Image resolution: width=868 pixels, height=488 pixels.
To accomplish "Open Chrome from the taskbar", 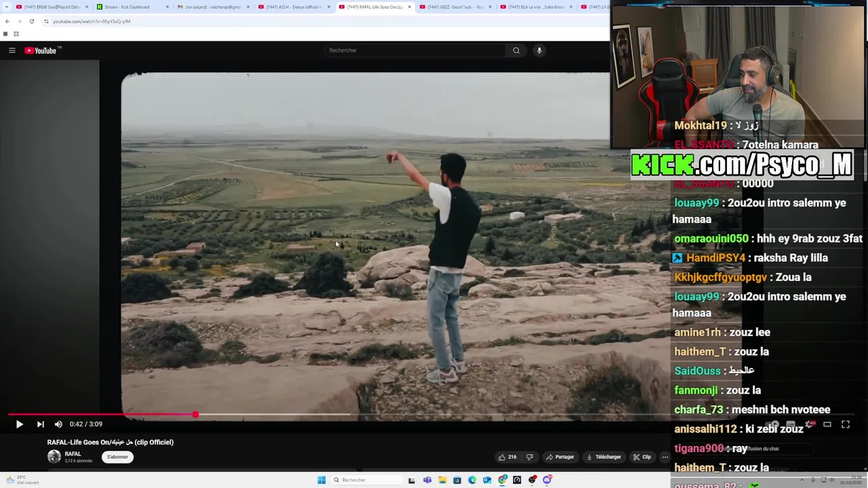I will click(502, 480).
